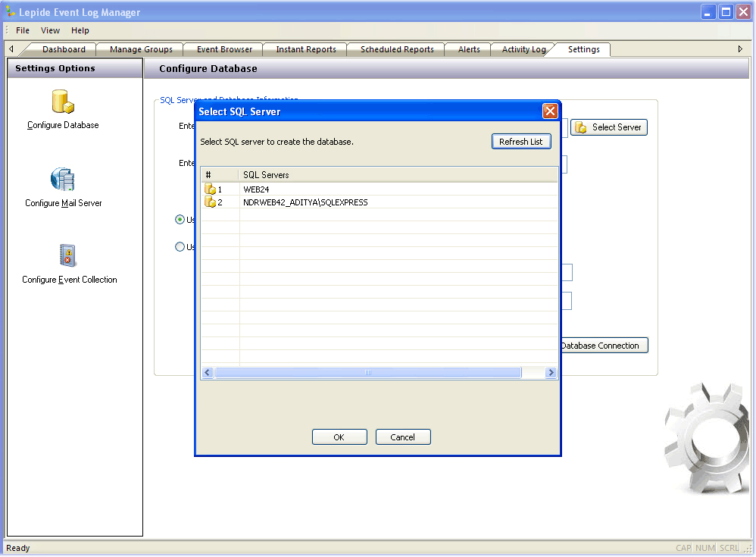Close the Select SQL Server dialog
This screenshot has width=756, height=557.
click(550, 111)
